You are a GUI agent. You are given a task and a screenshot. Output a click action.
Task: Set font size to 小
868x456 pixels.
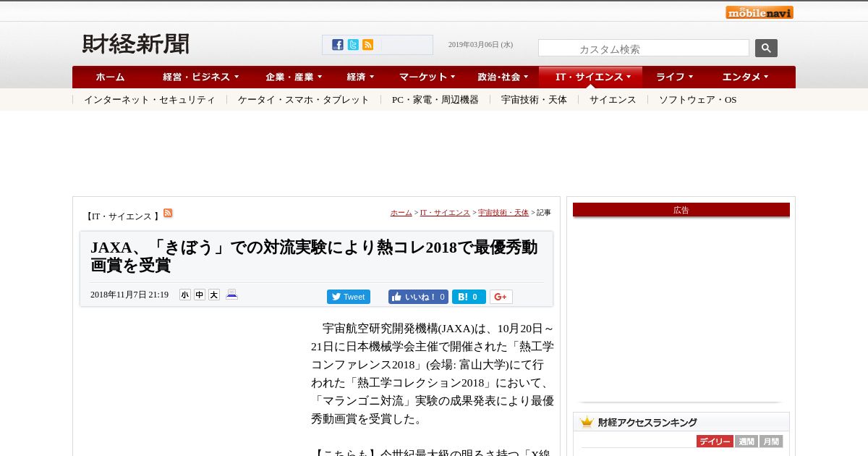[185, 295]
